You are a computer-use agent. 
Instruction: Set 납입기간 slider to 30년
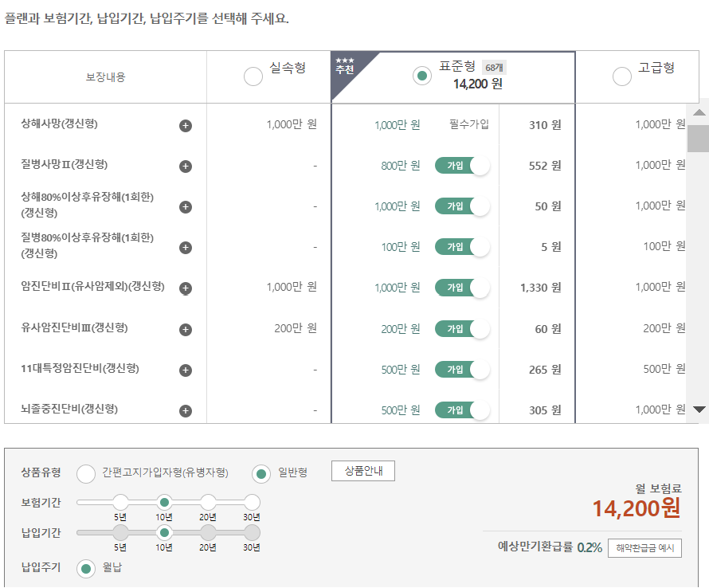click(x=252, y=532)
